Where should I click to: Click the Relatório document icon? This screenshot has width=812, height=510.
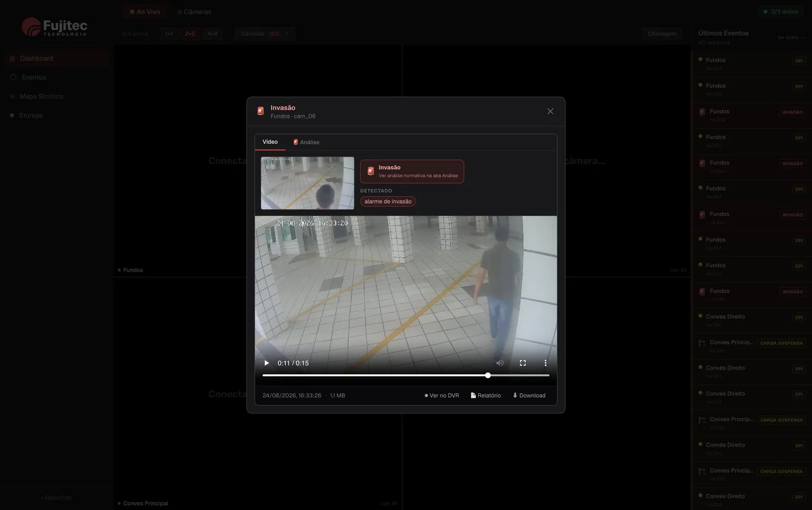pyautogui.click(x=473, y=395)
